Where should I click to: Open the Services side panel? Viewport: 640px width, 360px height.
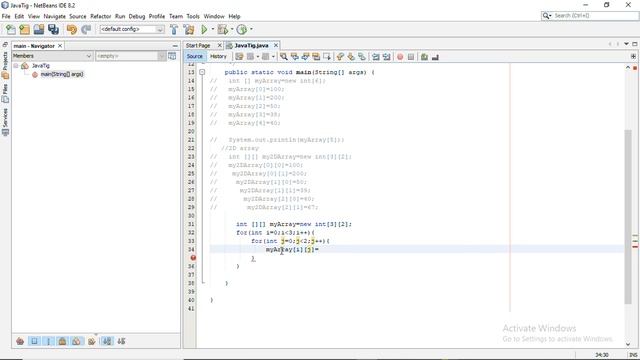pos(5,122)
